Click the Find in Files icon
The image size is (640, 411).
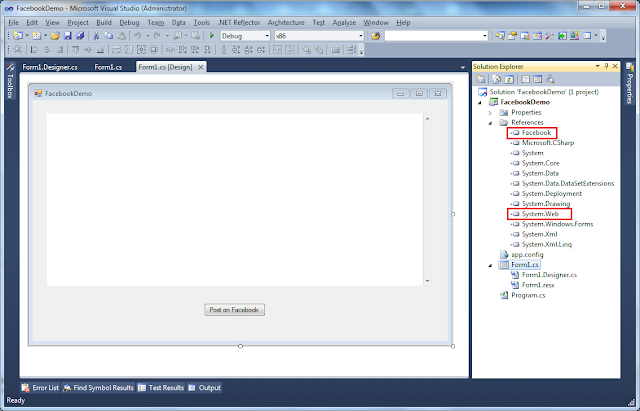tap(376, 36)
